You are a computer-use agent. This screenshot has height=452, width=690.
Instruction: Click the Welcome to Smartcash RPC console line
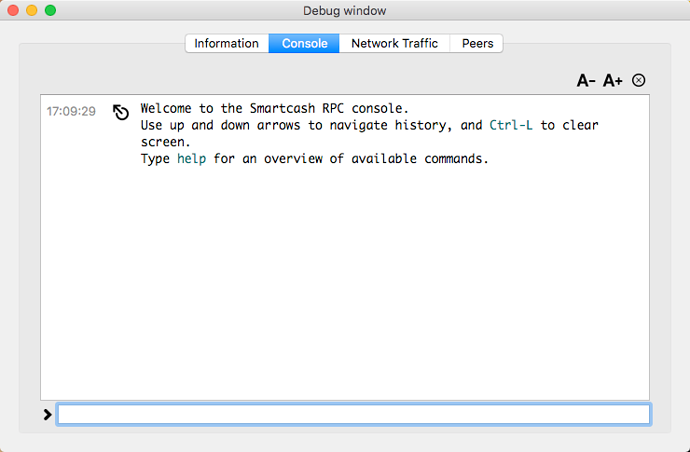click(275, 108)
